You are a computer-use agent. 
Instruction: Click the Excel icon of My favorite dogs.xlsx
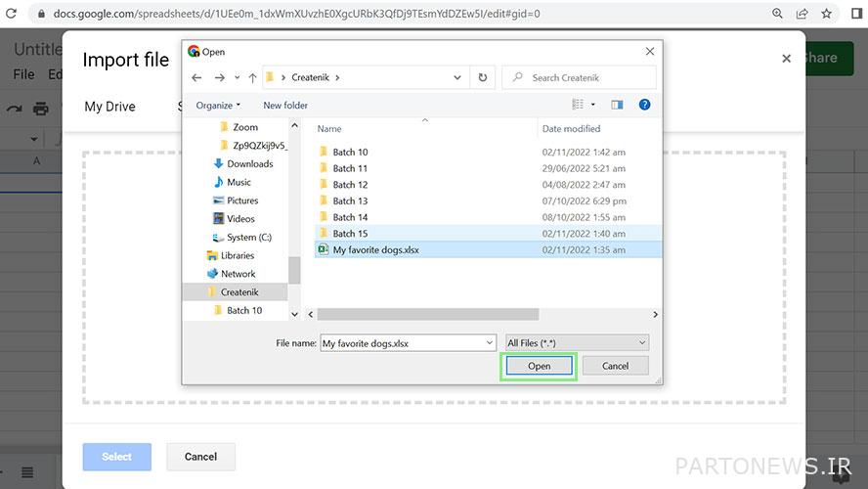click(x=323, y=249)
